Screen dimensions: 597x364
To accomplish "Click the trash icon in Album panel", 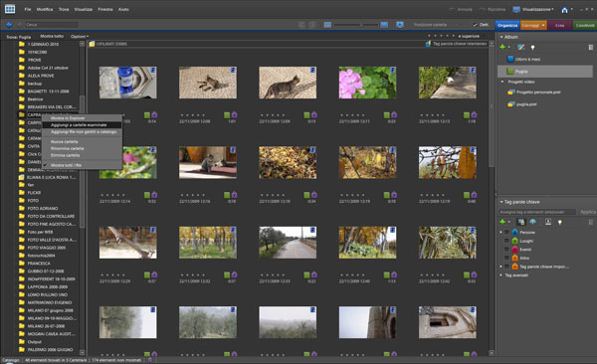I will 590,47.
